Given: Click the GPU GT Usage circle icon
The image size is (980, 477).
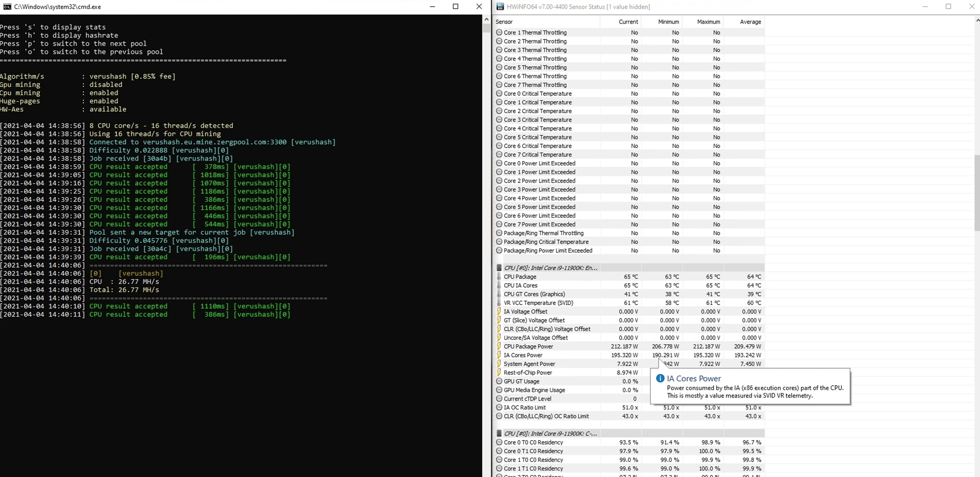Looking at the screenshot, I should [499, 381].
